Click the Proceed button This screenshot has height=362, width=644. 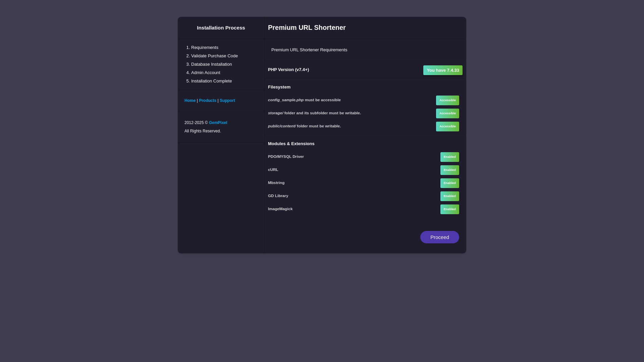(439, 237)
